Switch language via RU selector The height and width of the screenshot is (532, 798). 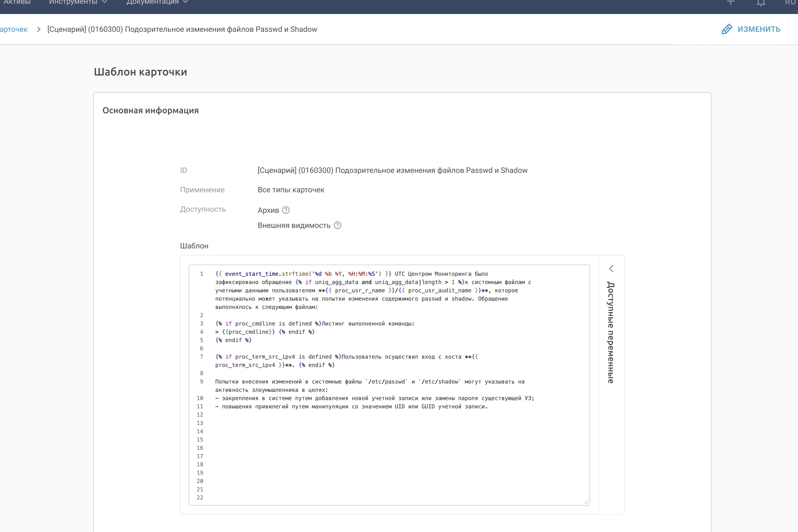(x=791, y=2)
